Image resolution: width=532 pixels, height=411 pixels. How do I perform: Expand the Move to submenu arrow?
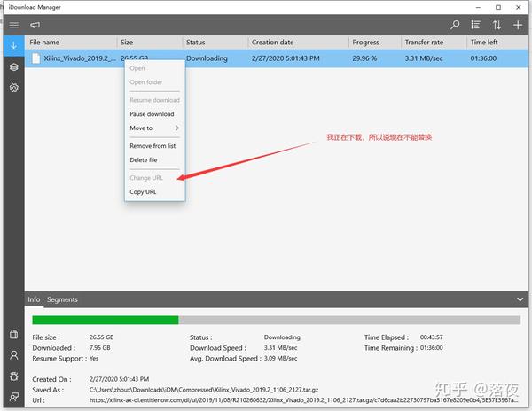tap(177, 128)
